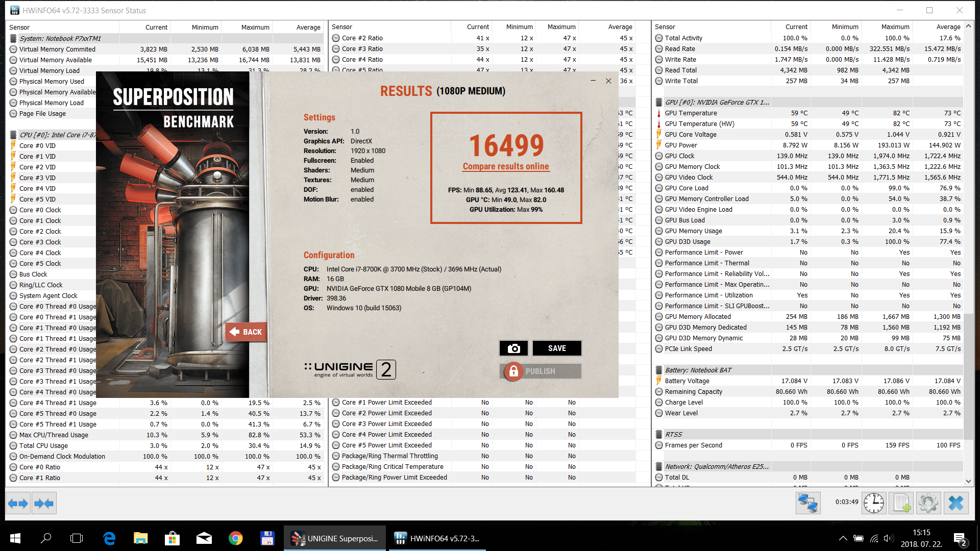The height and width of the screenshot is (551, 980).
Task: Launch Google Chrome from the taskbar
Action: [235, 538]
